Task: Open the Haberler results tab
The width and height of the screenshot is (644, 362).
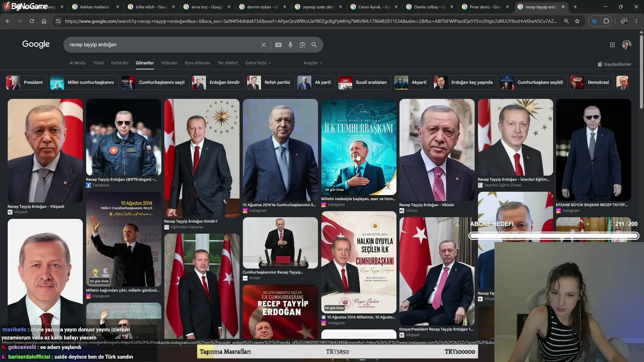Action: coord(120,63)
